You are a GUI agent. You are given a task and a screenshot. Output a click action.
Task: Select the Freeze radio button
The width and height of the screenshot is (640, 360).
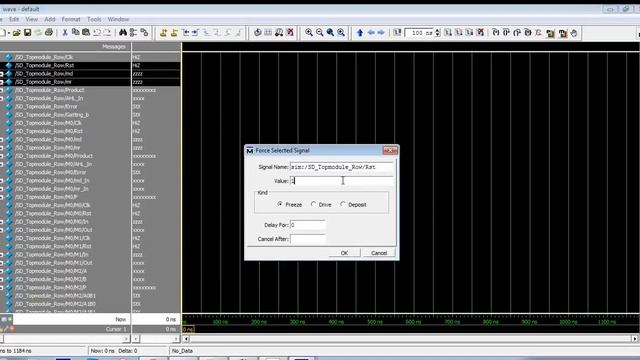tap(280, 204)
